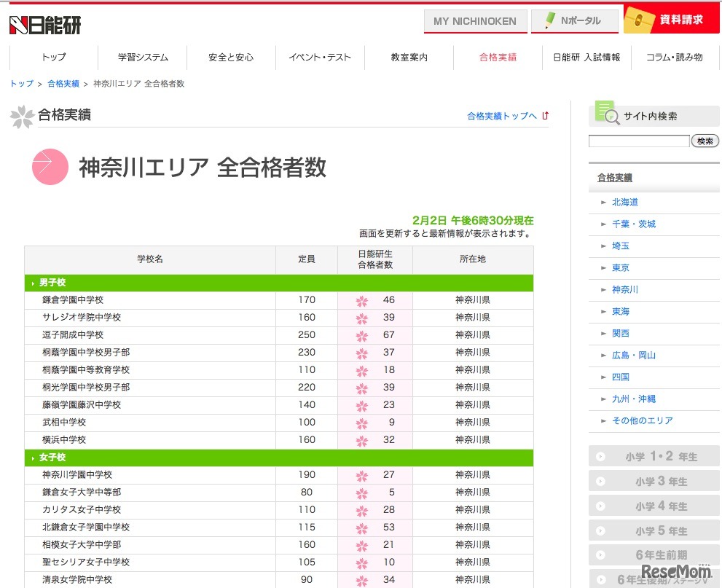Open the 合格実績トップへ link

pos(502,115)
